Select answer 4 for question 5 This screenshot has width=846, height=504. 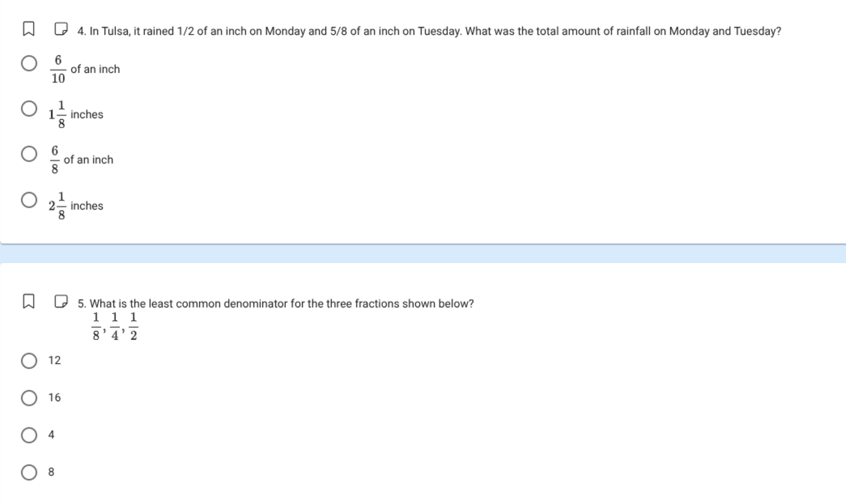[29, 435]
